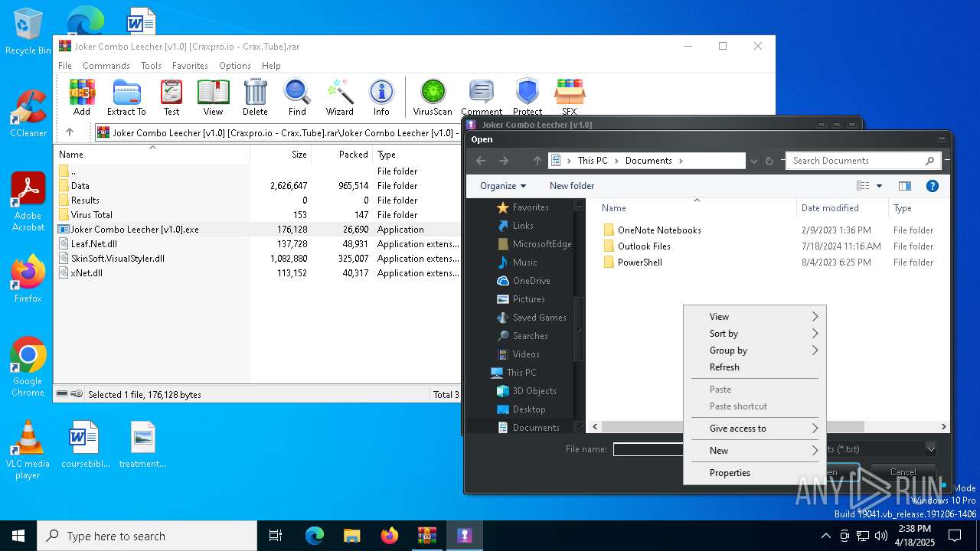The width and height of the screenshot is (980, 551).
Task: Open the Tools menu in WinRAR
Action: click(x=151, y=66)
